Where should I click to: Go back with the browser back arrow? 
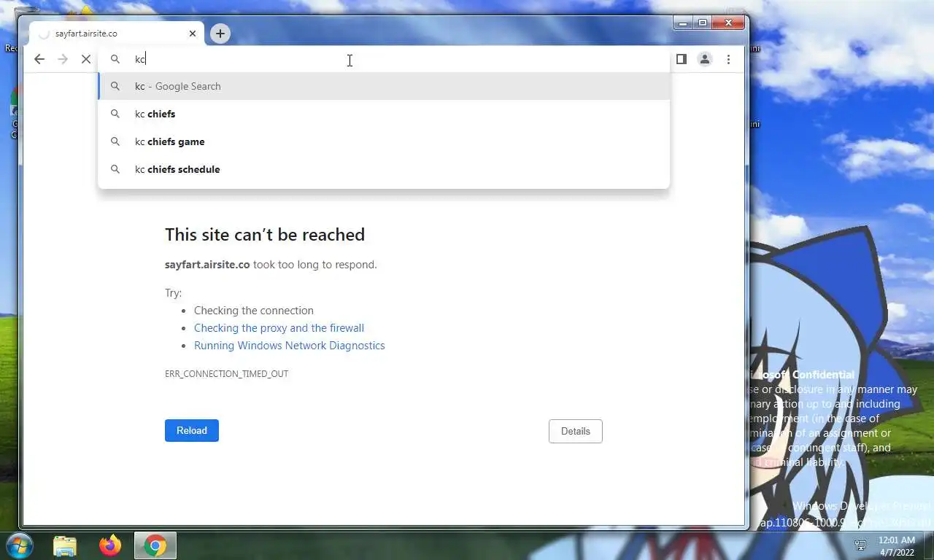click(x=39, y=59)
